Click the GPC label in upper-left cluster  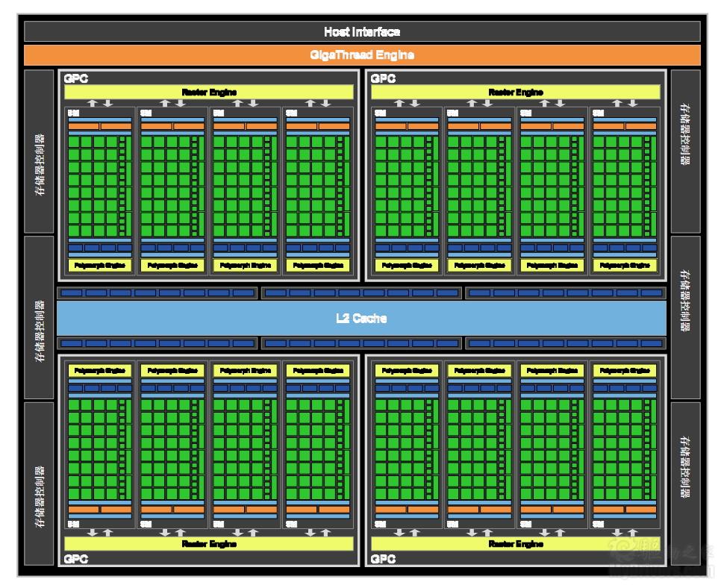[76, 78]
